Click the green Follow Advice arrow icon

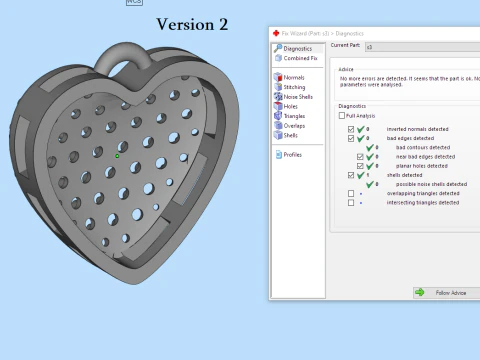[420, 292]
